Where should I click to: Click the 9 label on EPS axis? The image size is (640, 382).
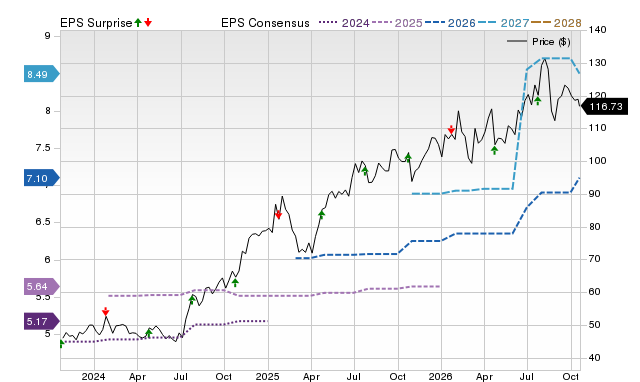(47, 36)
